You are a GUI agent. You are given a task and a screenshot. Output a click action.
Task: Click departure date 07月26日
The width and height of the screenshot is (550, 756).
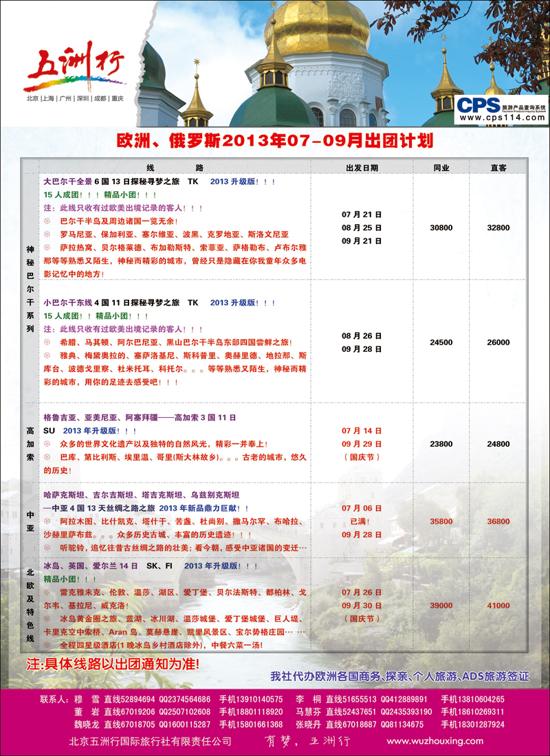(362, 592)
